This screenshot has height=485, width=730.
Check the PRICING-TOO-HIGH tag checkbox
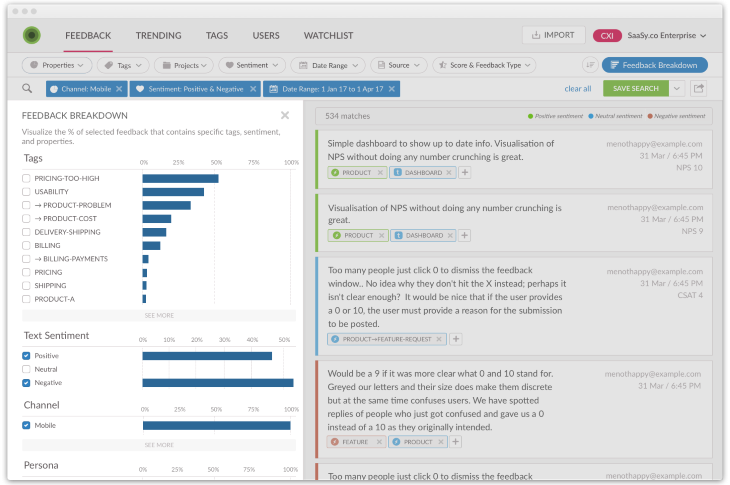pos(27,178)
